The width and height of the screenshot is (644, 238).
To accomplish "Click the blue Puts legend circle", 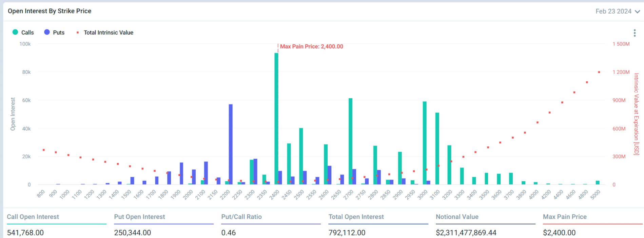I will coord(47,32).
